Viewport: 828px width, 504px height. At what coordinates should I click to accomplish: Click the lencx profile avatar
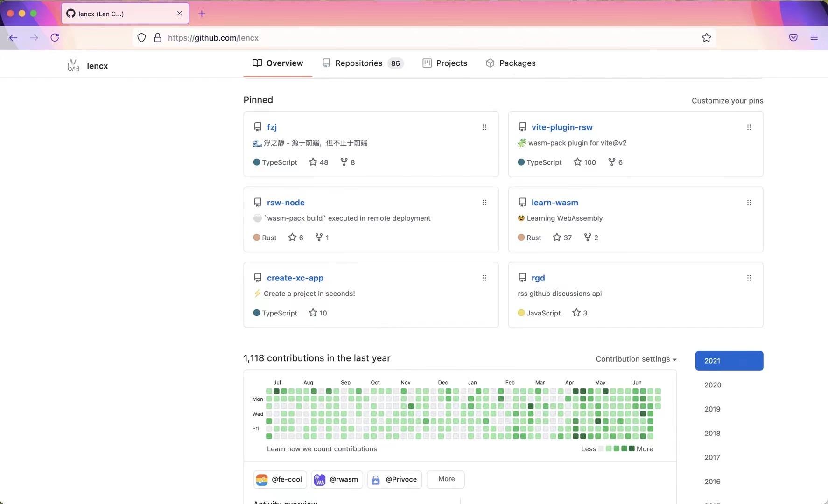click(73, 66)
